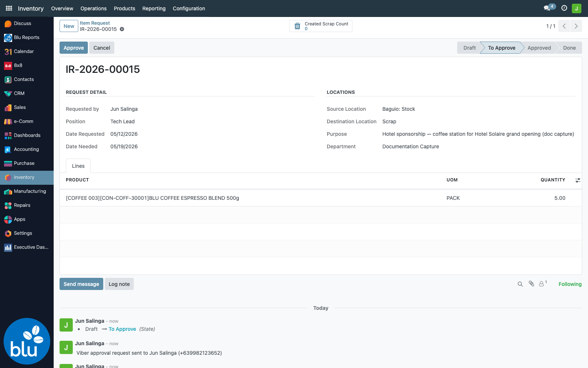Click the Documentation Capture department value

tap(410, 146)
